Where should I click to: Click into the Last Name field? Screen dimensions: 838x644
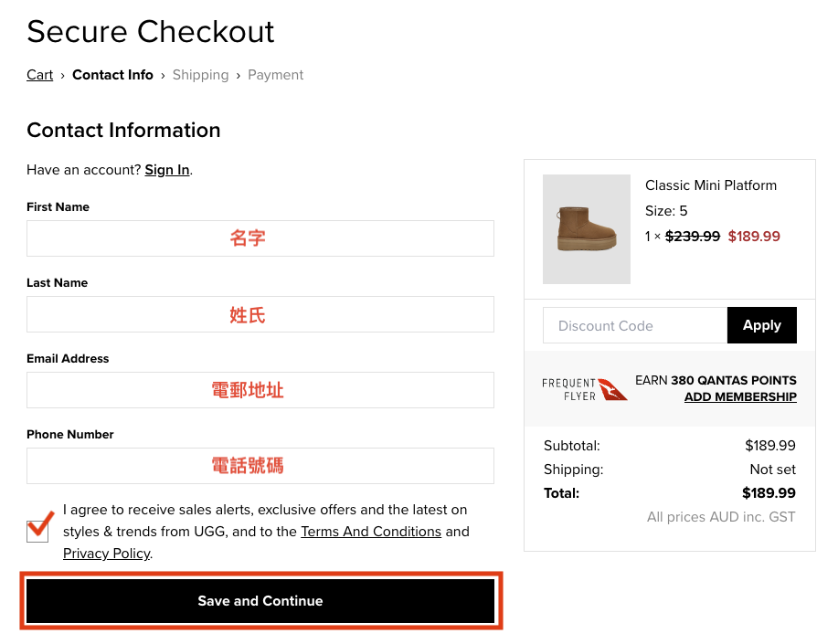(x=260, y=314)
